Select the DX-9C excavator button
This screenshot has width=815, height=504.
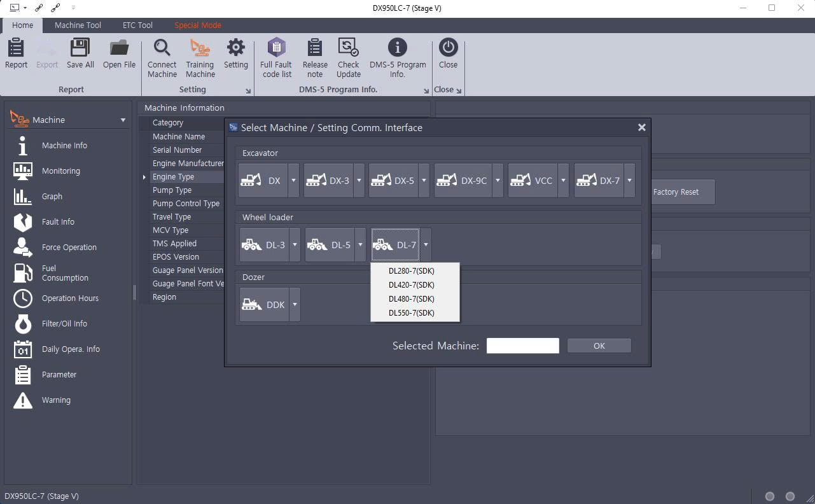click(463, 181)
